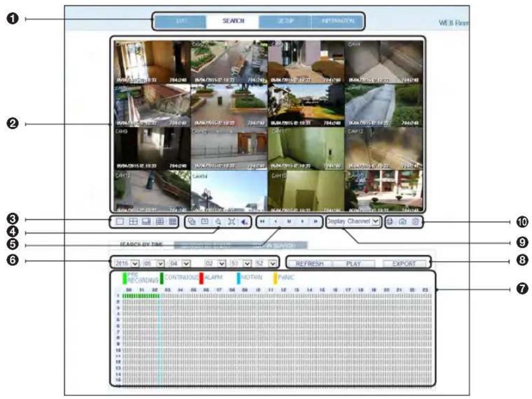This screenshot has width=532, height=399.
Task: Click the print icon
Action: (x=390, y=221)
